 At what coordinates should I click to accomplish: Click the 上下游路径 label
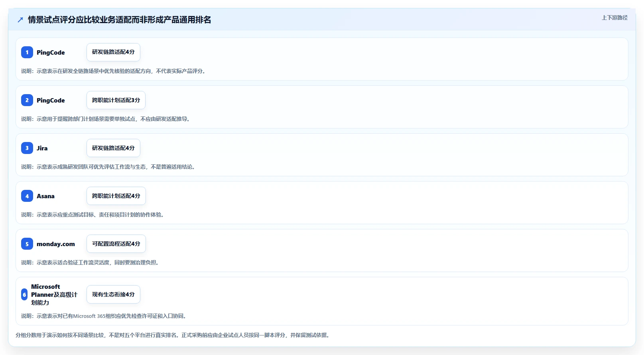tap(614, 18)
